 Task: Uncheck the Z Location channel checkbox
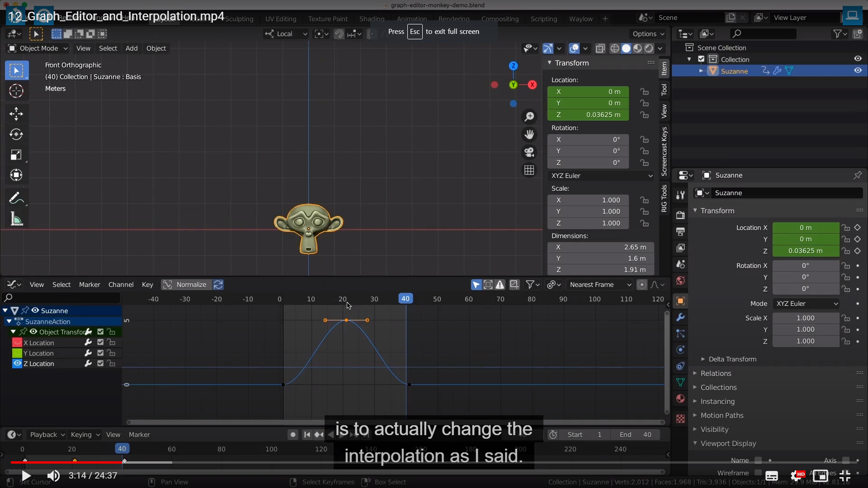click(100, 363)
